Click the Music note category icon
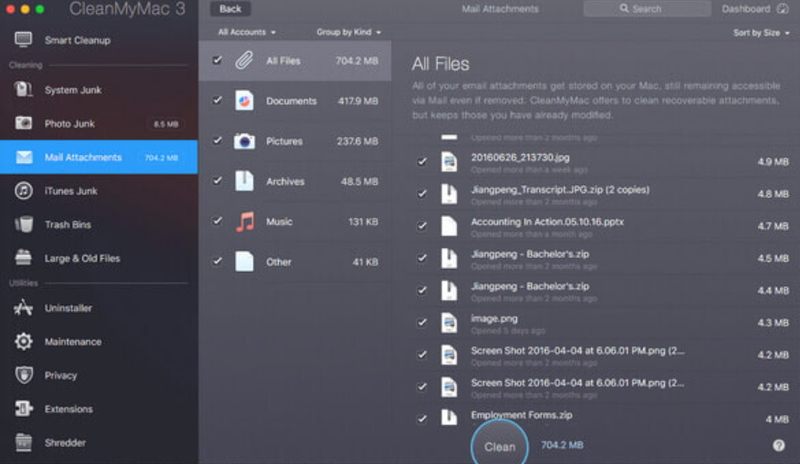Viewport: 800px width, 464px height. coord(245,222)
